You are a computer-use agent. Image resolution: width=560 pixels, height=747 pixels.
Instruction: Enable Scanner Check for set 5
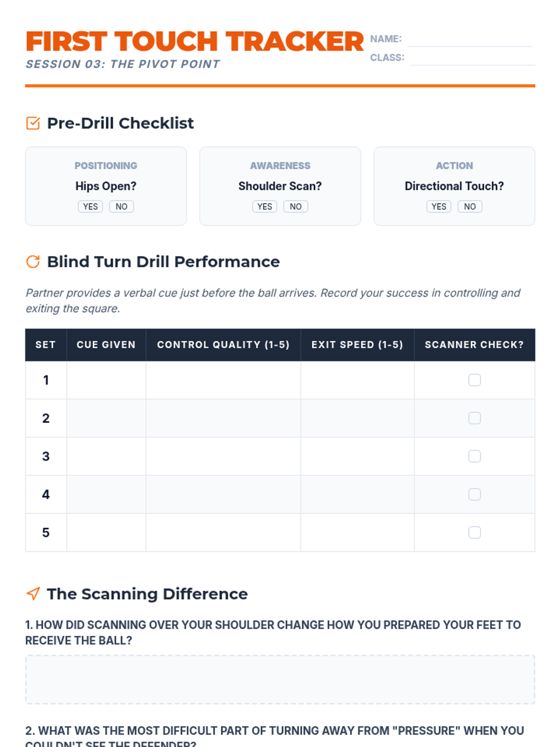[475, 533]
